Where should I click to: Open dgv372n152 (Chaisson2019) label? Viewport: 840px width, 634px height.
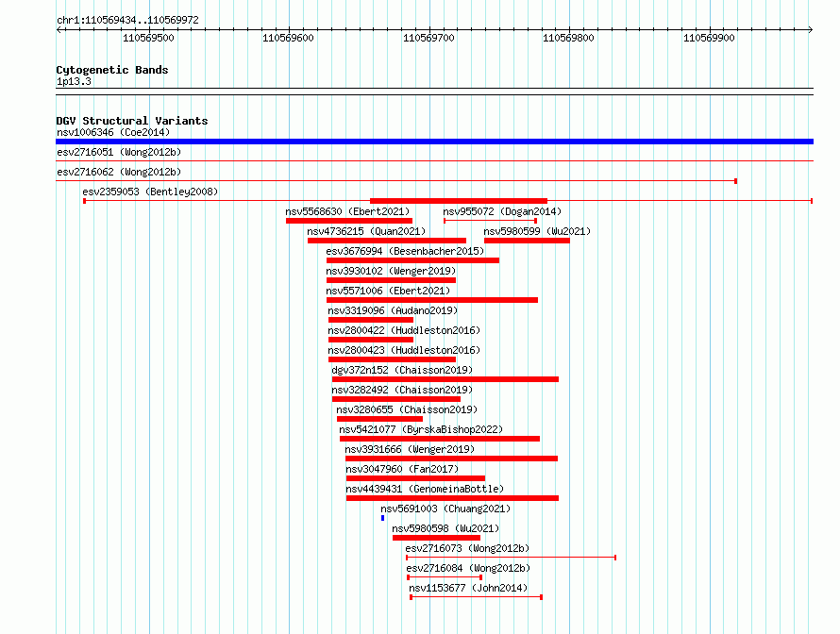coord(402,370)
